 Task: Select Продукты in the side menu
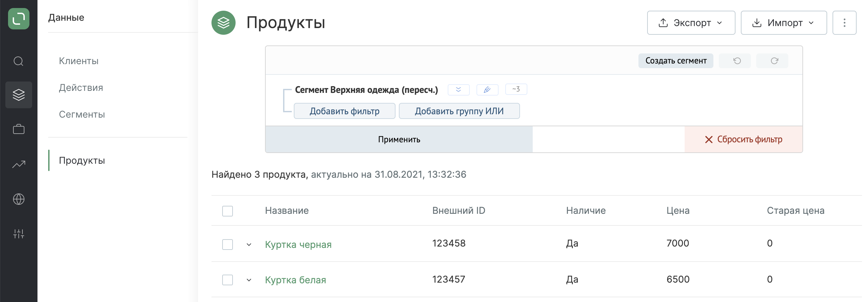[82, 160]
